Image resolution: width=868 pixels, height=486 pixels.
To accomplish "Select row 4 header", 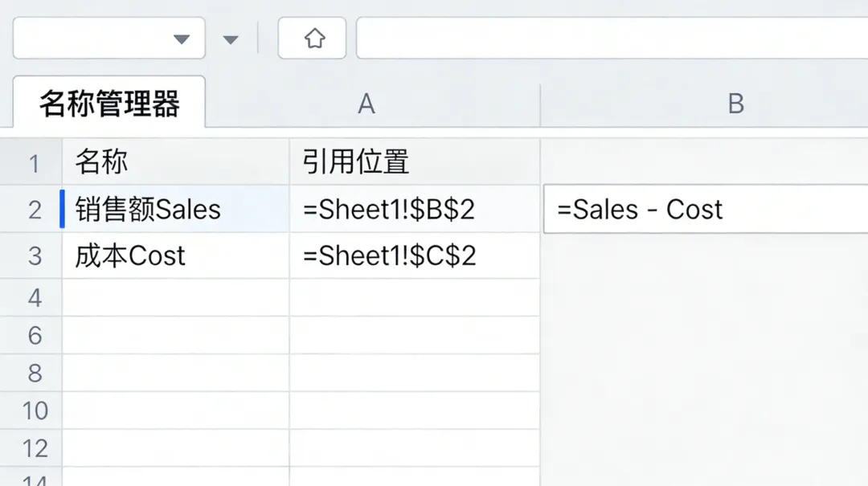I will click(x=34, y=298).
